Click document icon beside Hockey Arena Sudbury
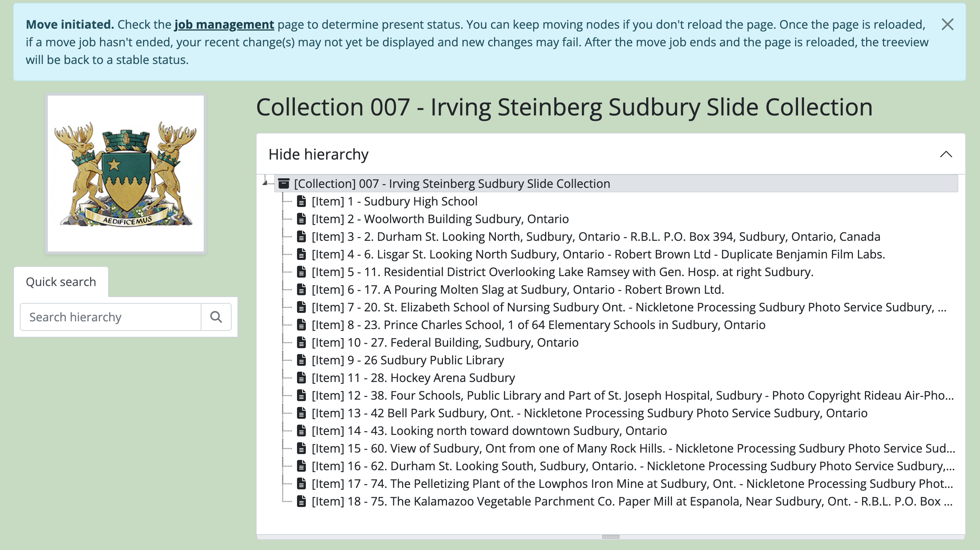This screenshot has height=550, width=980. [x=301, y=378]
